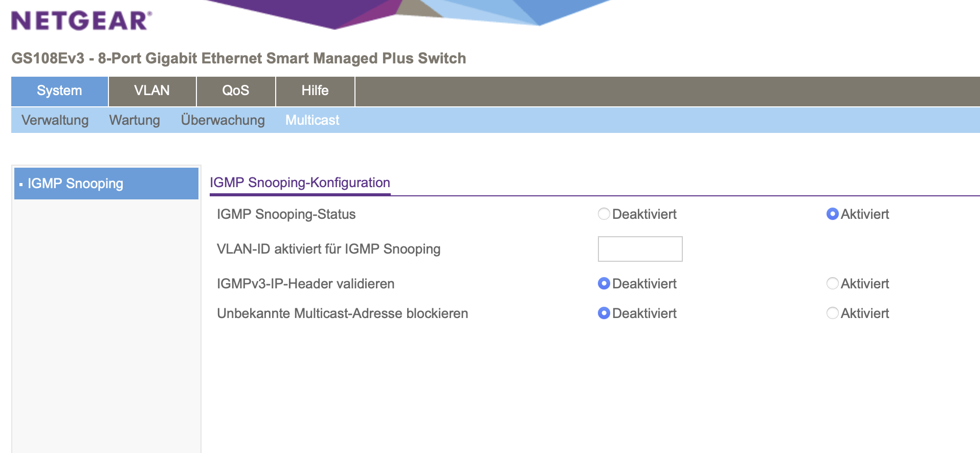Click the IGMP Snooping-Konfiguration heading
Screen dimensions: 980x453
(x=300, y=183)
